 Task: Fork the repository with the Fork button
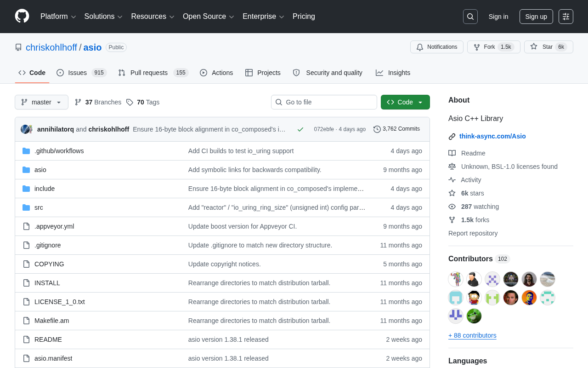[x=494, y=47]
